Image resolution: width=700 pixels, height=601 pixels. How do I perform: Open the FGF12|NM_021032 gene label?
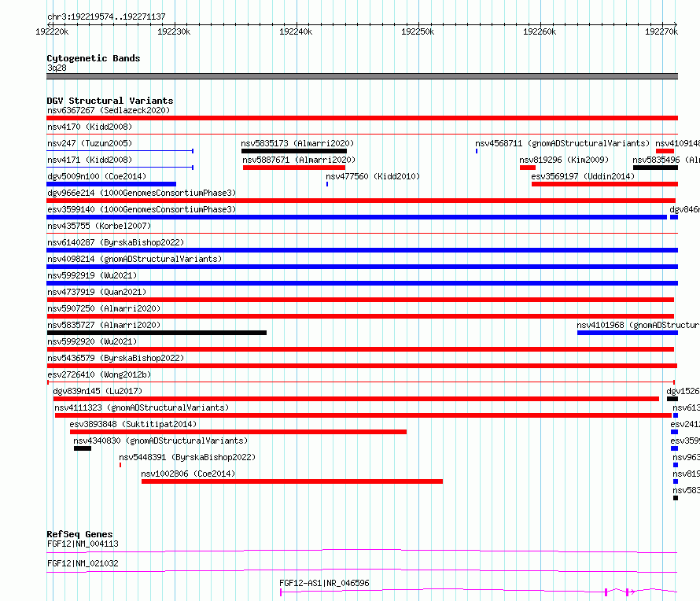pos(83,563)
